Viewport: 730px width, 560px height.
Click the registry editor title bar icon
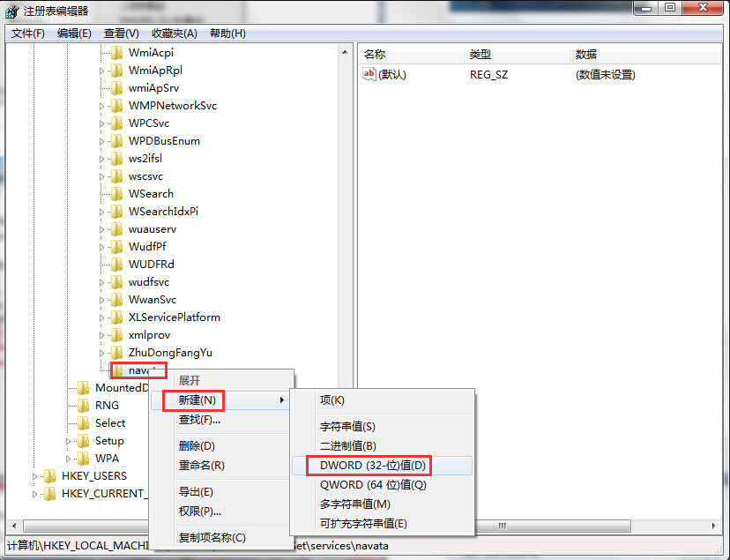pyautogui.click(x=11, y=11)
